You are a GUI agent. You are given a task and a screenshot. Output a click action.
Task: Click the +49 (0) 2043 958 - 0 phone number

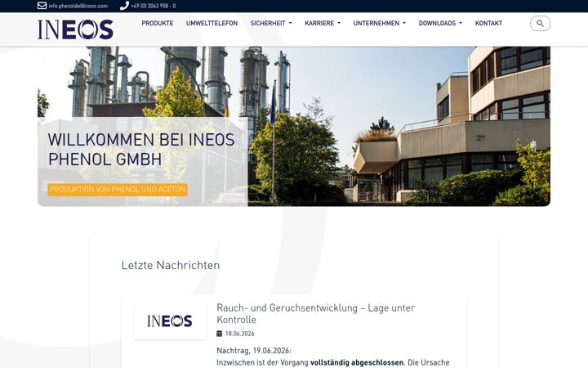tap(154, 6)
